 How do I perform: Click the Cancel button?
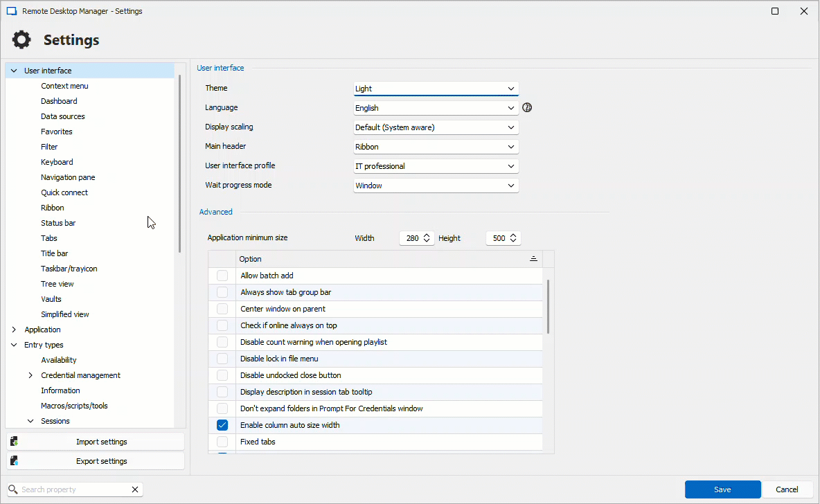787,489
